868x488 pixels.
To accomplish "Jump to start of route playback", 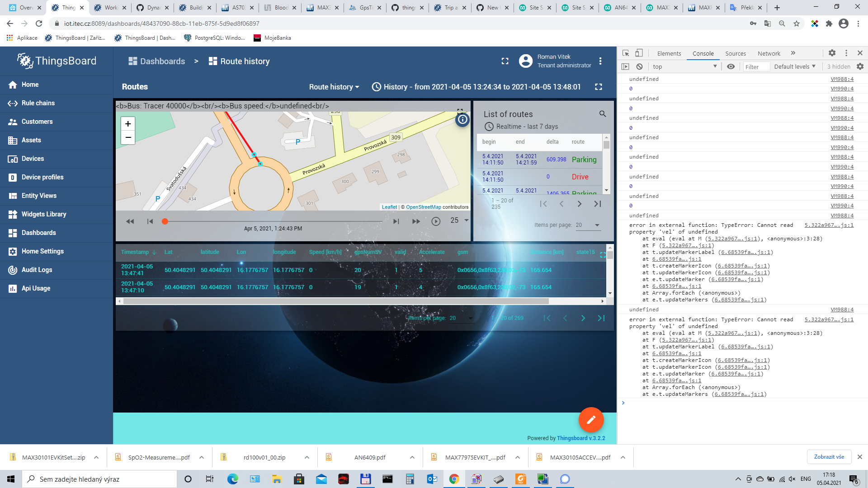I will 150,221.
